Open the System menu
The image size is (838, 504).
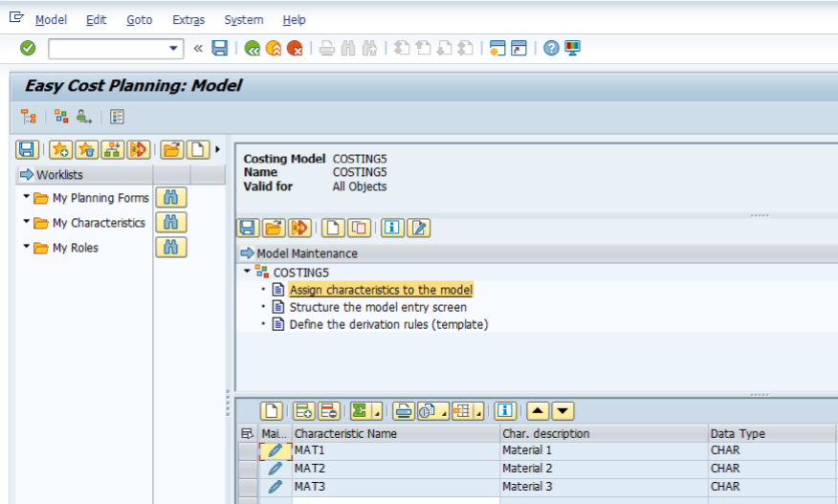click(244, 20)
